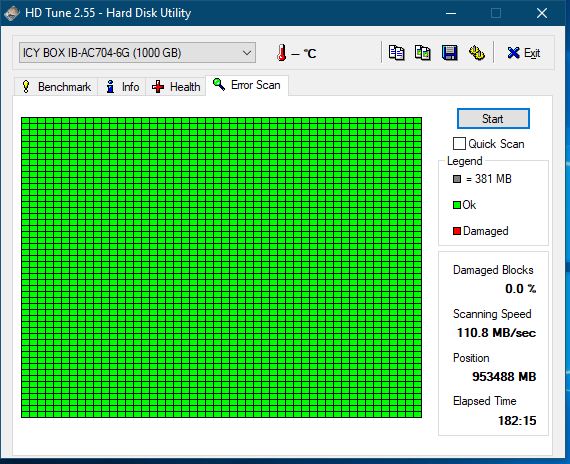This screenshot has width=570, height=464.
Task: Click the green Ok legend swatch
Action: [457, 205]
